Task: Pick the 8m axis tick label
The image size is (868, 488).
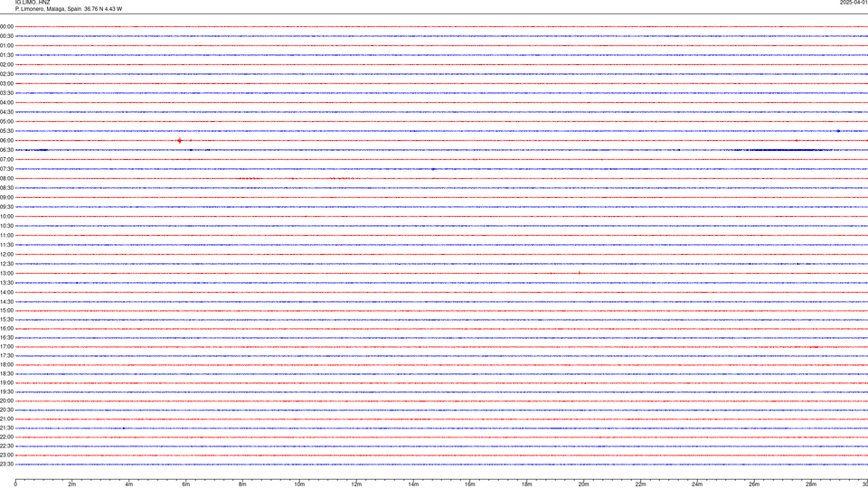Action: [x=242, y=484]
